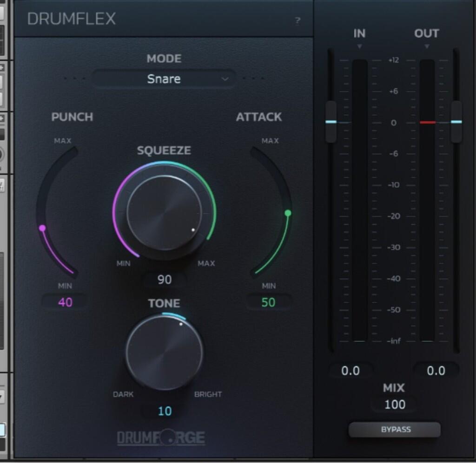This screenshot has height=463, width=476.
Task: Click the purple Punch arc slider handle
Action: click(42, 228)
